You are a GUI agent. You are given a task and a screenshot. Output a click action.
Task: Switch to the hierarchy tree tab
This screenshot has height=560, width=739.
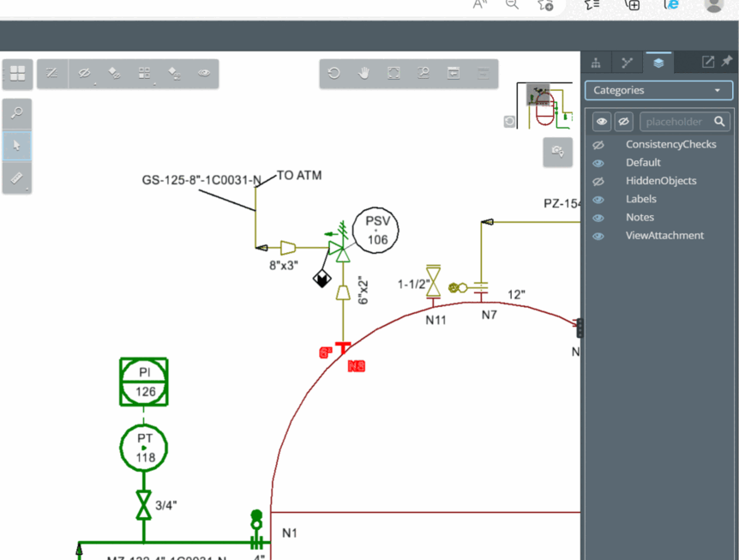(597, 62)
